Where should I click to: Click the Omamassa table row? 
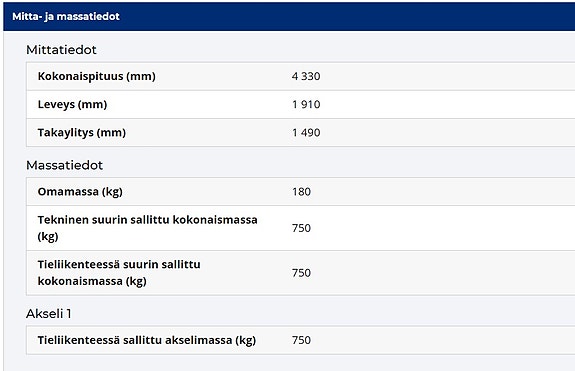301,192
